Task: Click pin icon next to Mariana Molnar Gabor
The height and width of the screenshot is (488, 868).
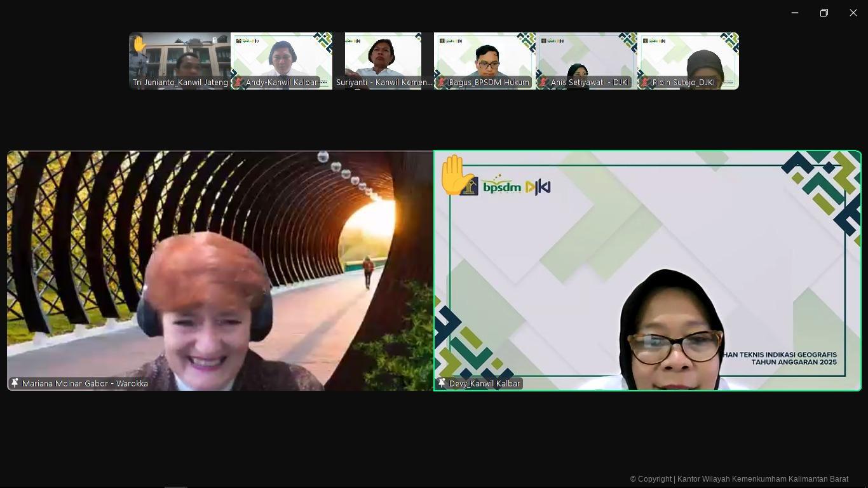Action: tap(15, 383)
